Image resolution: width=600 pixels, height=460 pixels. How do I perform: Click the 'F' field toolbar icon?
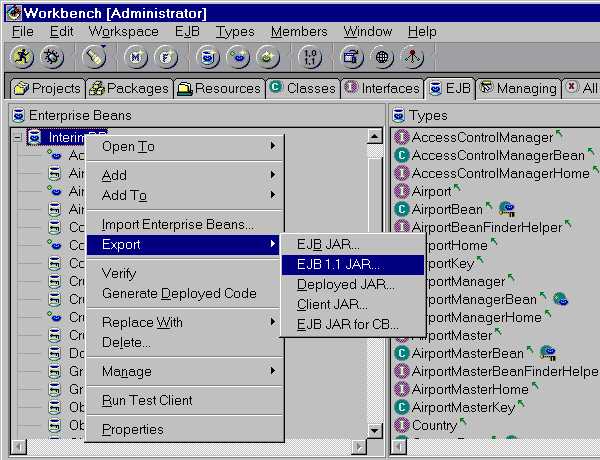pyautogui.click(x=165, y=57)
